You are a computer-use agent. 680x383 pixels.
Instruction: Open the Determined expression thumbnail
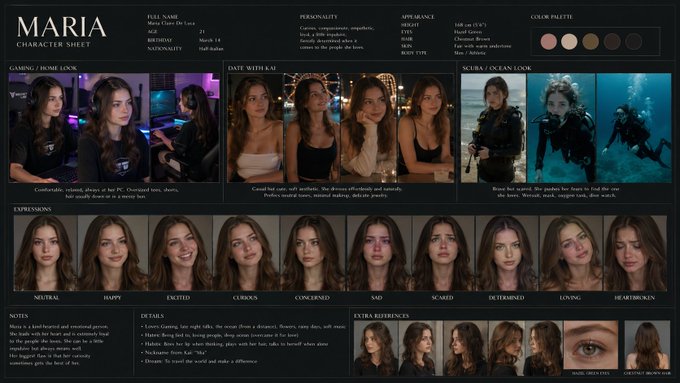tap(507, 253)
